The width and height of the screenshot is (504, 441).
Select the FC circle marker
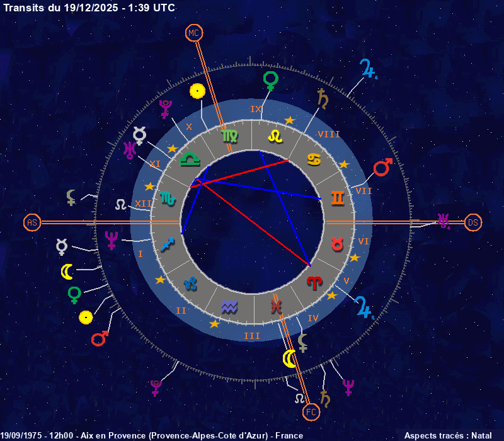click(311, 412)
